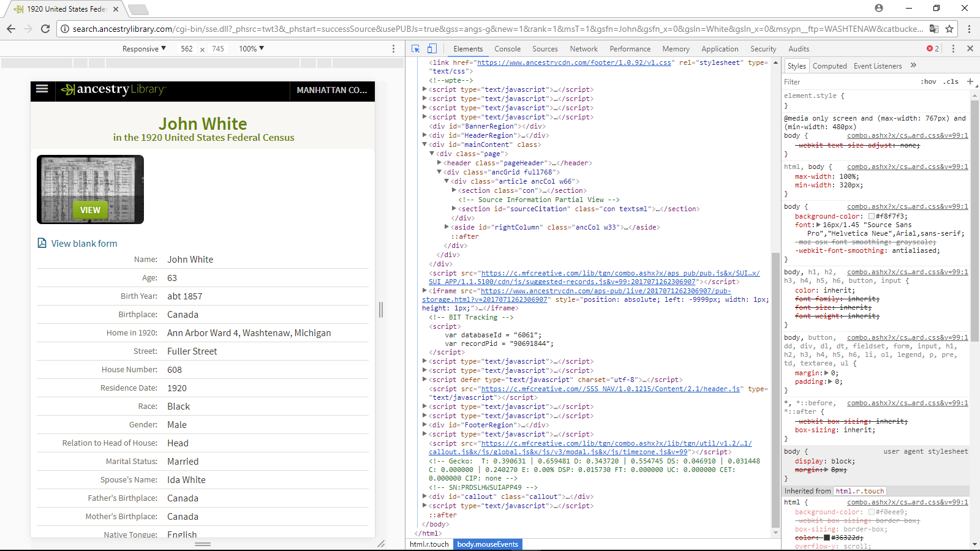Image resolution: width=980 pixels, height=551 pixels.
Task: Open the DevTools three-dot customize menu
Action: point(953,49)
